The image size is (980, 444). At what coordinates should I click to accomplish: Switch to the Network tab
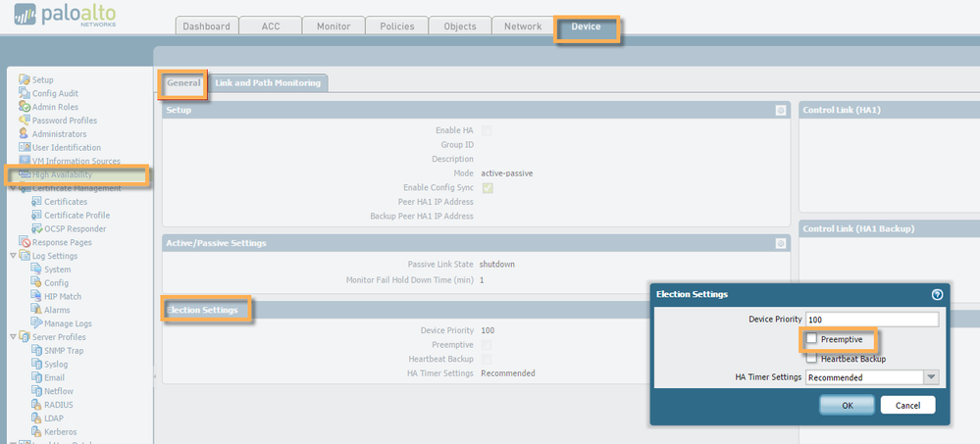point(523,26)
